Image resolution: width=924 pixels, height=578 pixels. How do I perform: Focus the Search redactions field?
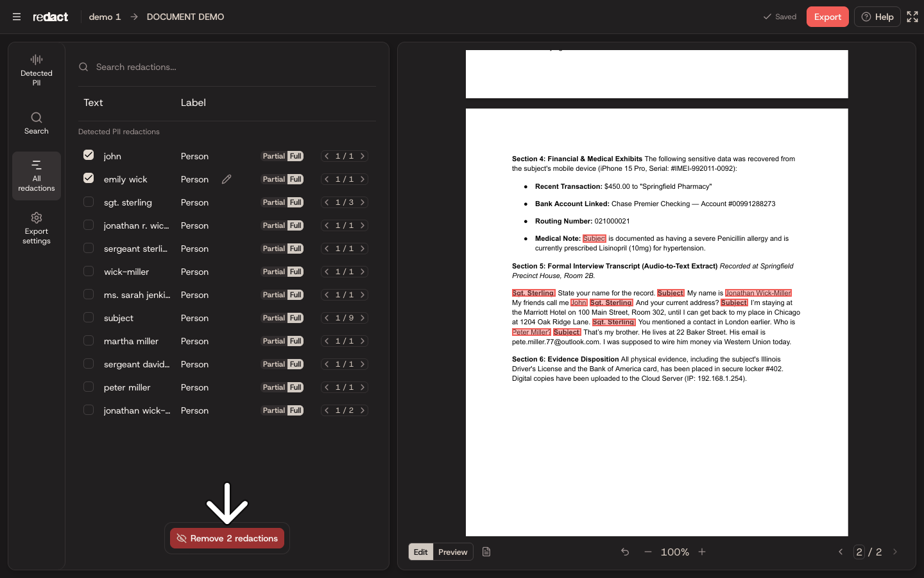(227, 67)
